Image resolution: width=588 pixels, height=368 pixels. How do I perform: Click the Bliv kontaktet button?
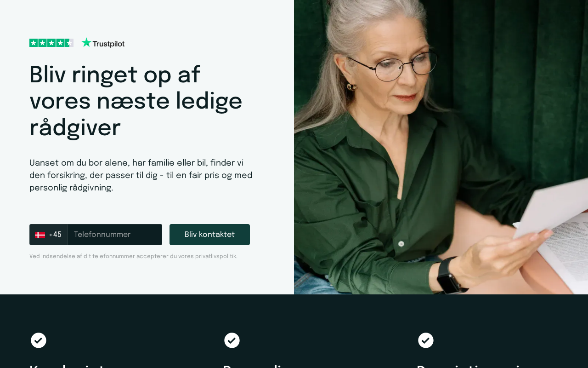pyautogui.click(x=209, y=235)
